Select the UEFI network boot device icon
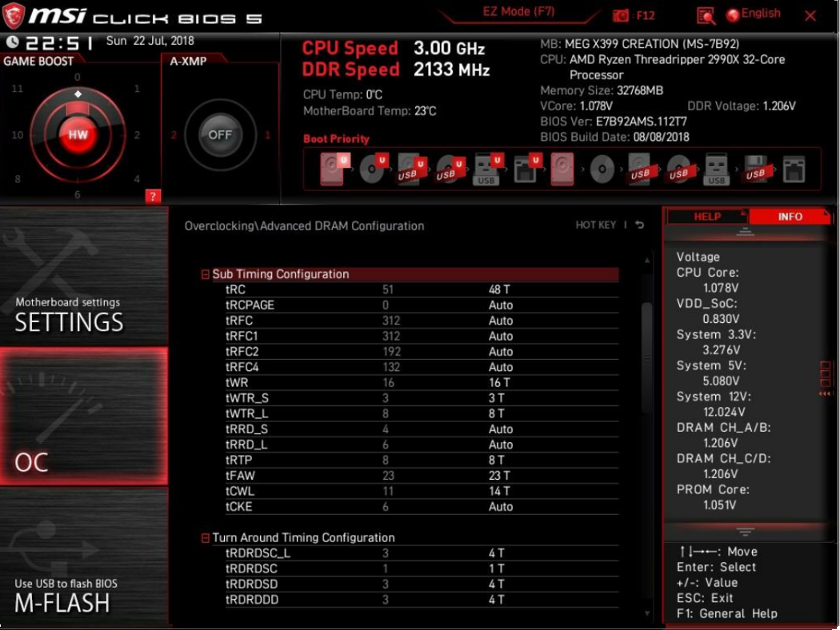Screen dimensions: 840x630 [527, 169]
